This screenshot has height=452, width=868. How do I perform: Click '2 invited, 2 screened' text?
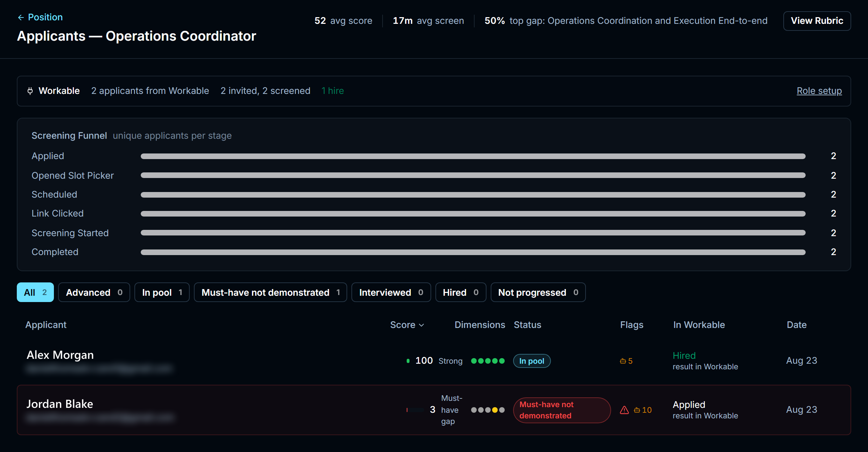pyautogui.click(x=265, y=91)
